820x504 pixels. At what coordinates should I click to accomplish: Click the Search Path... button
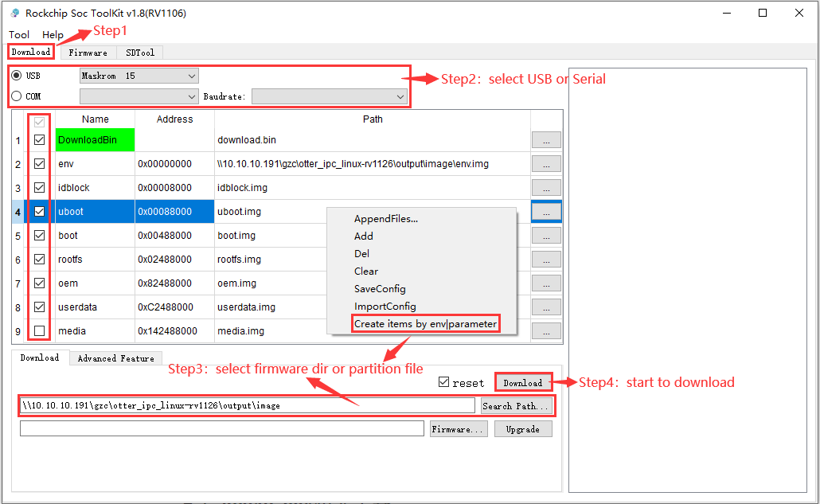(x=515, y=406)
